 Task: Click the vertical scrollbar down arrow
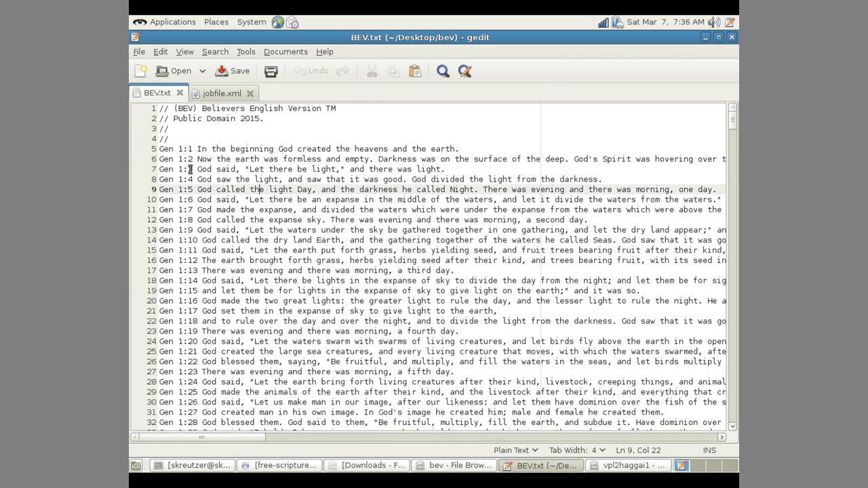click(732, 426)
